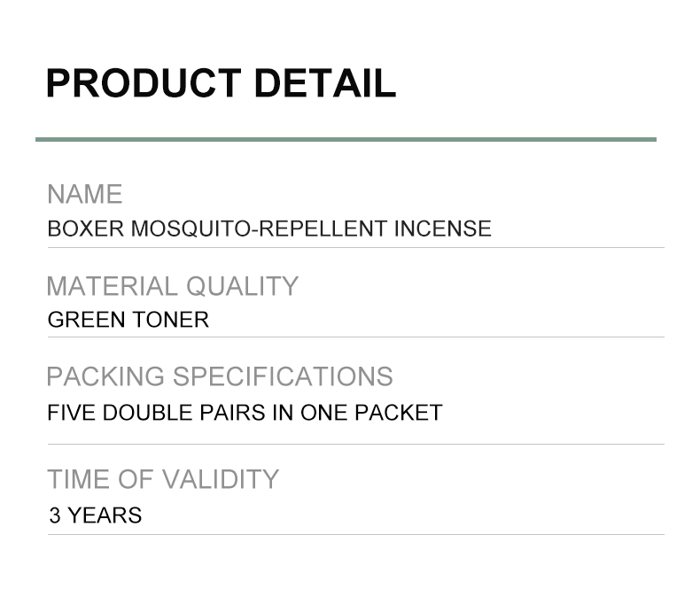Image resolution: width=700 pixels, height=589 pixels.
Task: Click BOXER MOSQUITO-REPELLENT INCENSE text
Action: click(x=269, y=229)
